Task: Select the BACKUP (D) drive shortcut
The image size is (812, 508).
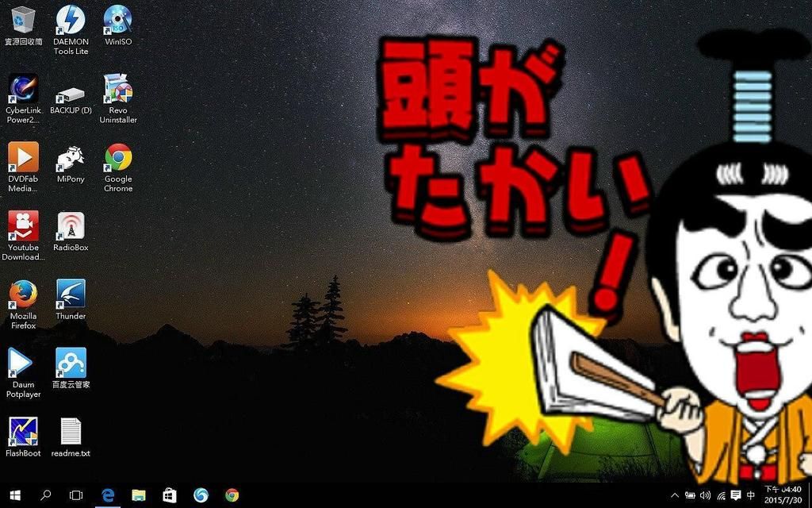Action: point(71,99)
